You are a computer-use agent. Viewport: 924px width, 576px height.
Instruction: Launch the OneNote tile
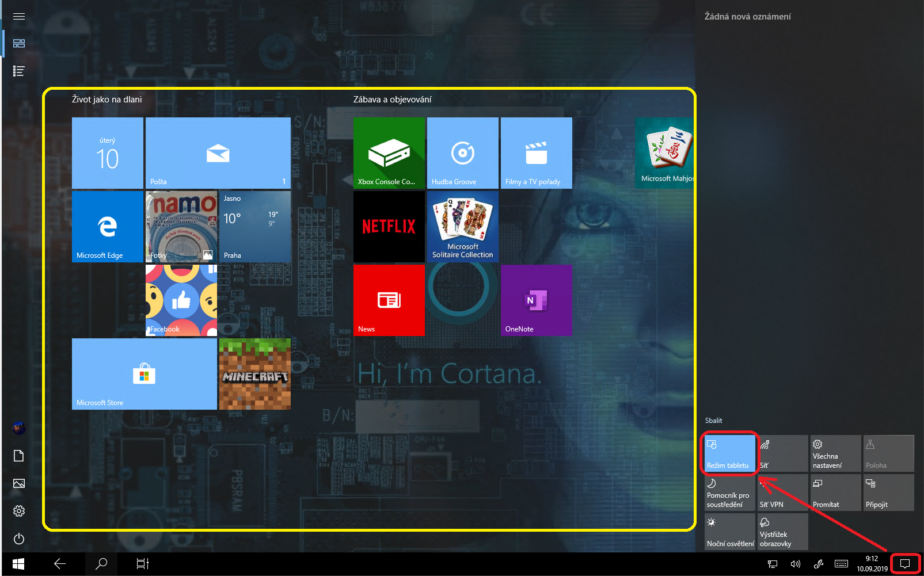tap(537, 300)
